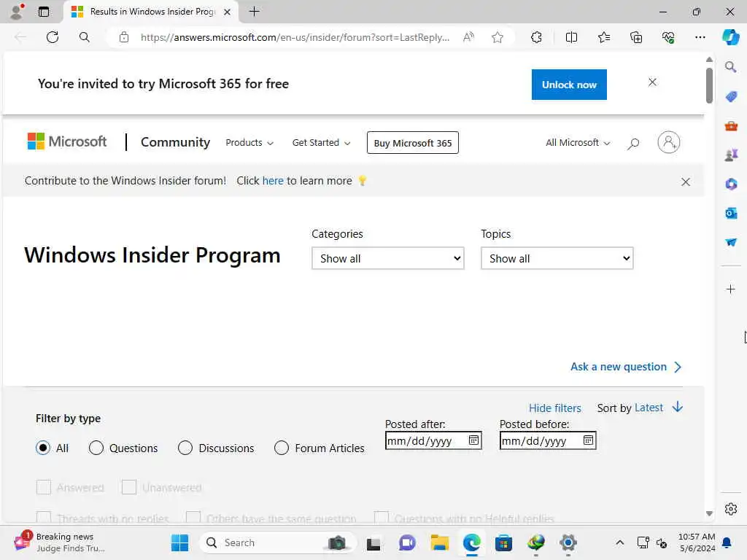Open the Windows Start menu
Viewport: 747px width, 560px height.
[x=179, y=542]
